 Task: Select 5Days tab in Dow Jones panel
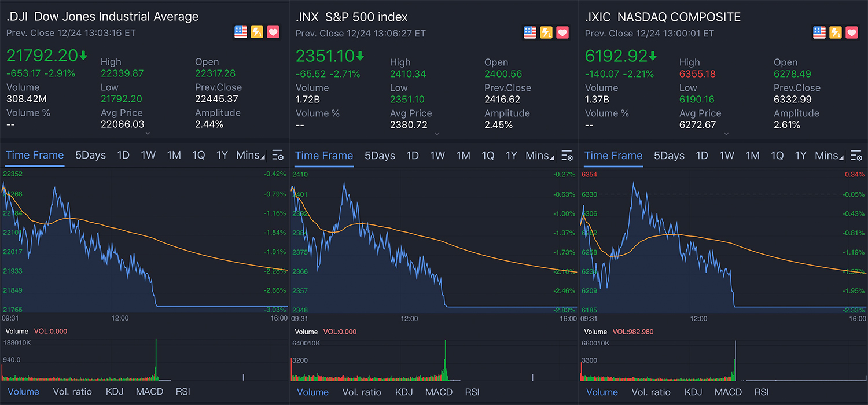click(91, 155)
